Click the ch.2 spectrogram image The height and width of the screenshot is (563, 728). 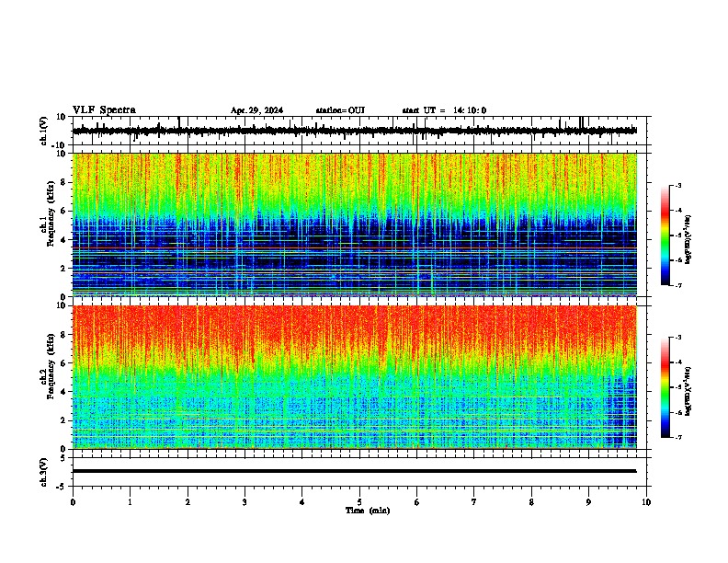click(x=355, y=377)
